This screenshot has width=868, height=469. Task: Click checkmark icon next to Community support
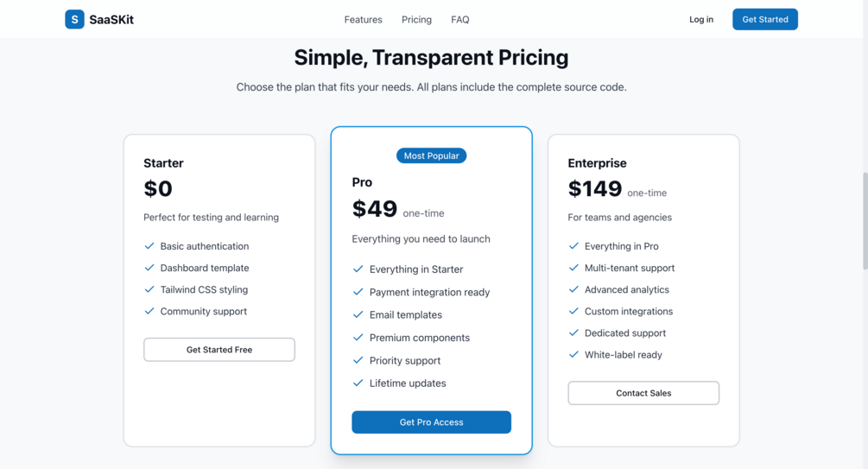pos(149,311)
